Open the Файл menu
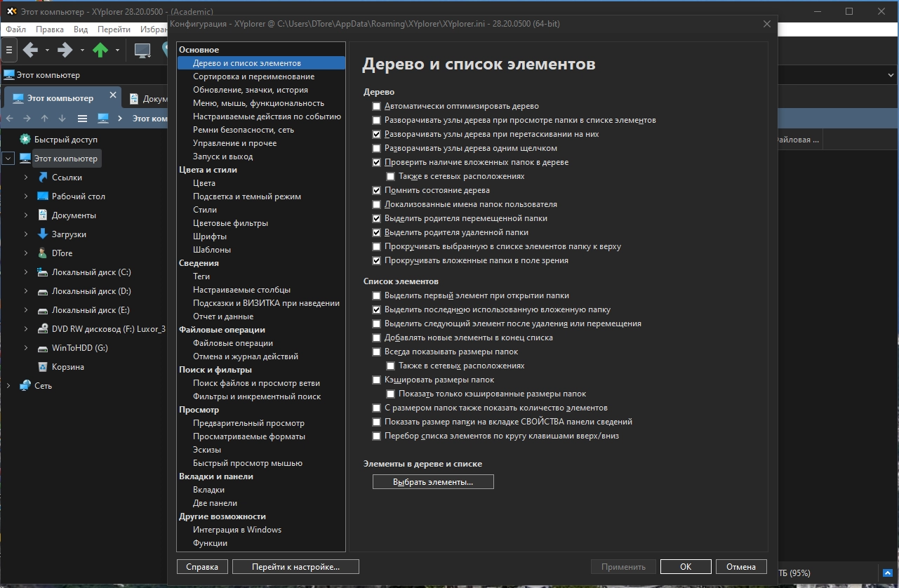The image size is (899, 588). [15, 29]
